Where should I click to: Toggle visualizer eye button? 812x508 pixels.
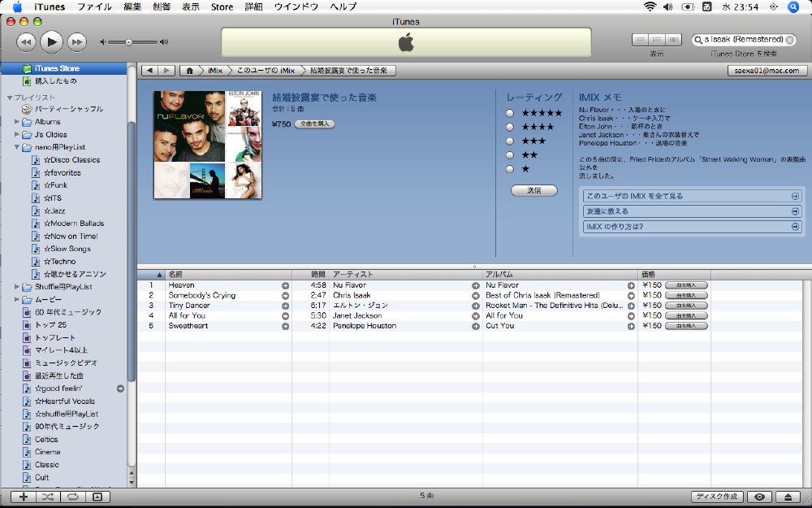point(759,497)
